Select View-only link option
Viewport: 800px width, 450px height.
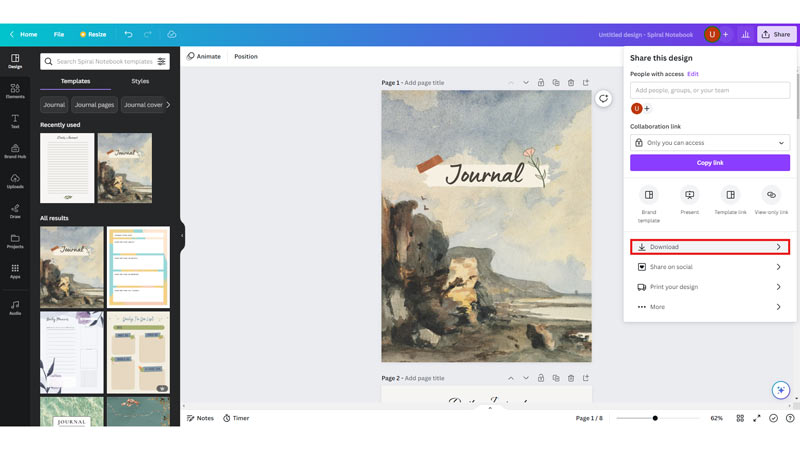coord(771,200)
